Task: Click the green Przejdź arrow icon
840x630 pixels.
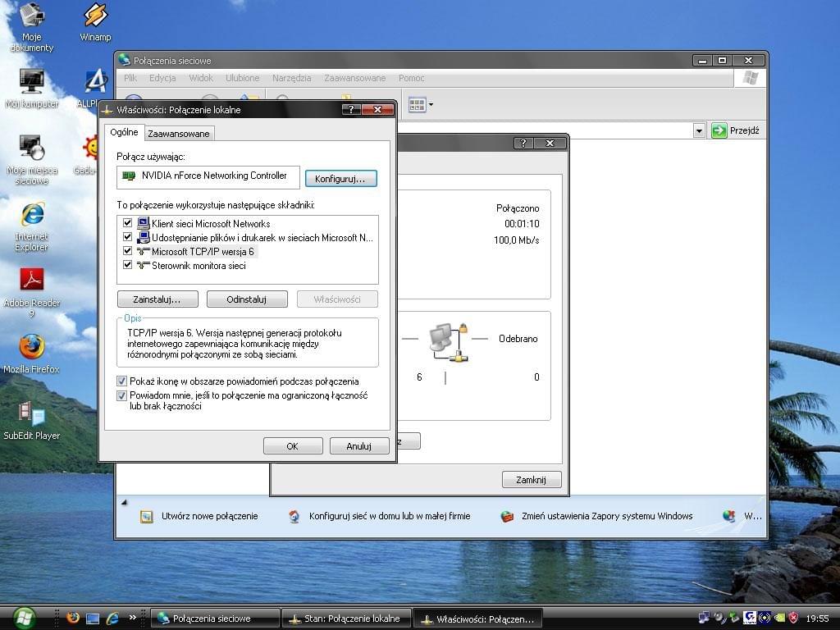Action: pos(719,130)
